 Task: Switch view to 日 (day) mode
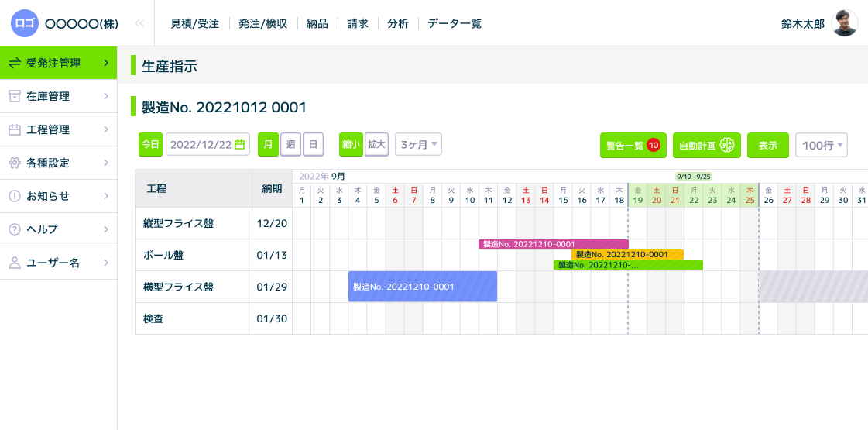tap(313, 145)
